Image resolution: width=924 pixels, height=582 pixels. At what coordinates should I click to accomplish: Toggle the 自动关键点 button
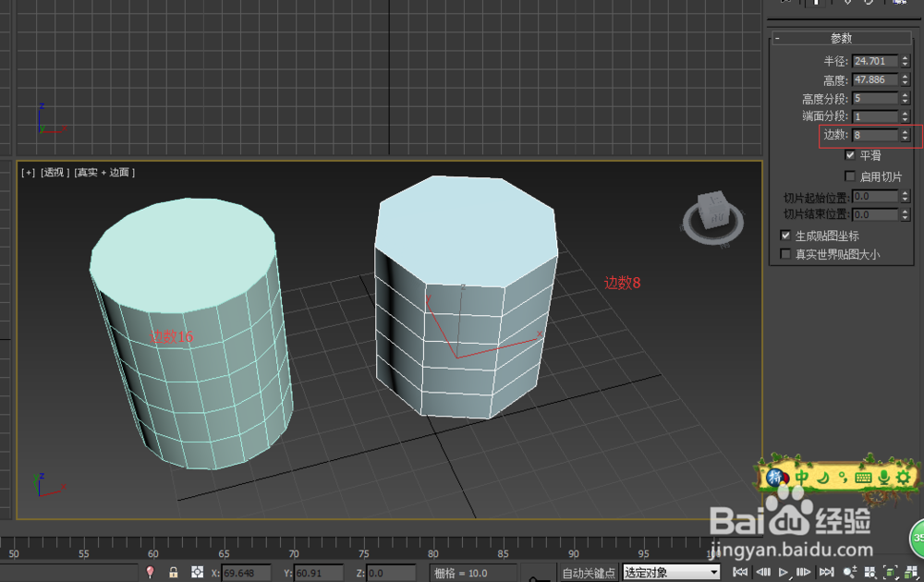[x=588, y=573]
